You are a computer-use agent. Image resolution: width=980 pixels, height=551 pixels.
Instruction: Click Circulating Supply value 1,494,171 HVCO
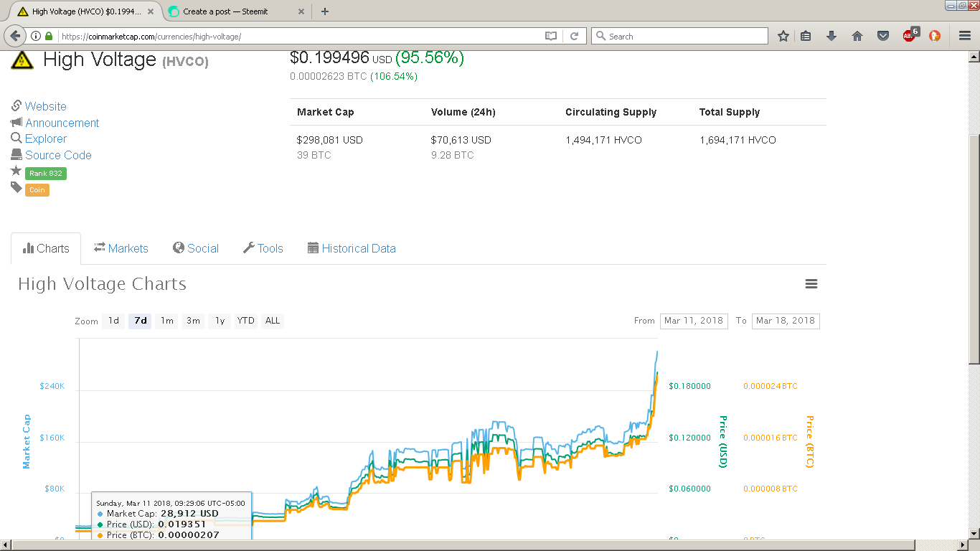coord(603,140)
